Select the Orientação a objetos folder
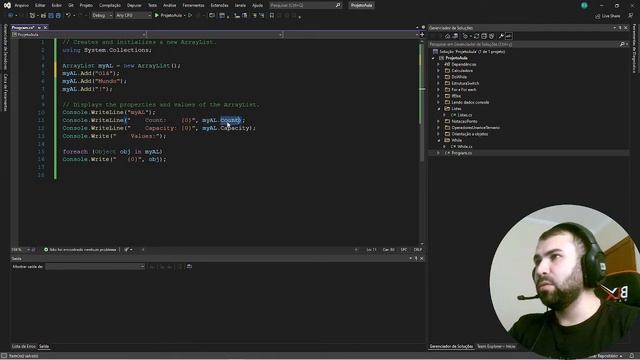 [x=469, y=134]
